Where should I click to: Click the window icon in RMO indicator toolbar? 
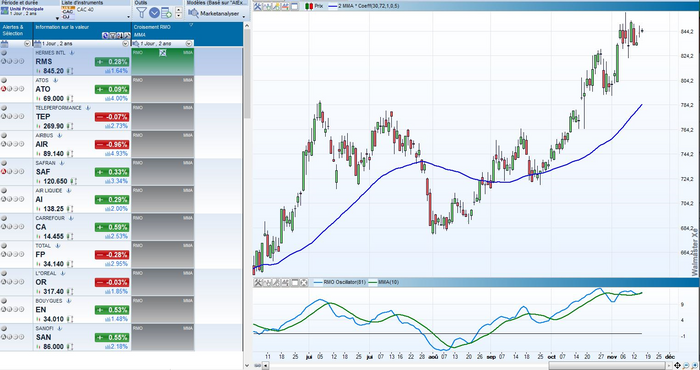(295, 282)
